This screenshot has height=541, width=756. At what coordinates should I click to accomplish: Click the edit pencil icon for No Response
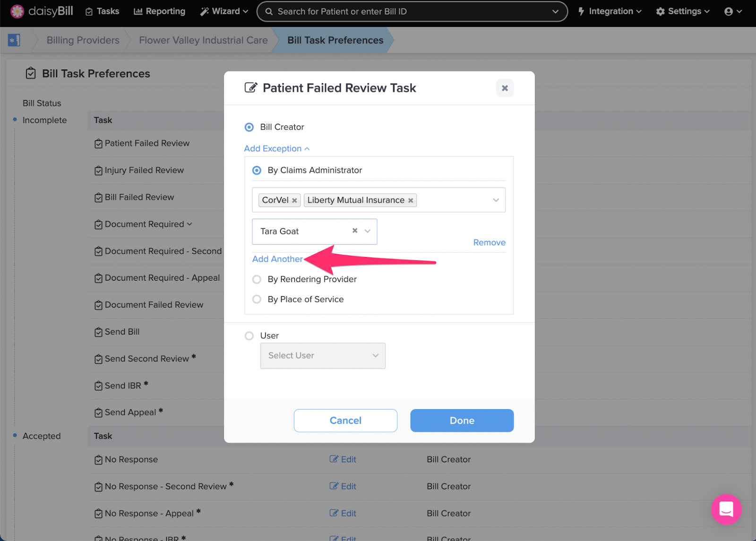334,459
